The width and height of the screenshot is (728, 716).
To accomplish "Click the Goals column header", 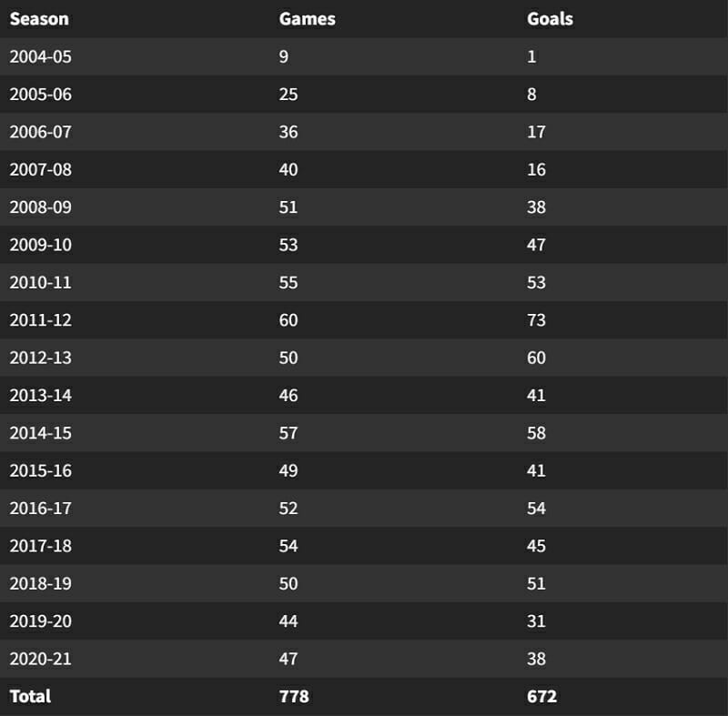I will tap(550, 18).
